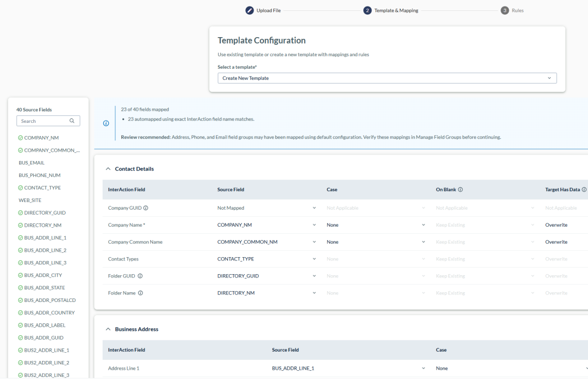
Task: Click the Contact Details Case column header
Action: point(332,189)
